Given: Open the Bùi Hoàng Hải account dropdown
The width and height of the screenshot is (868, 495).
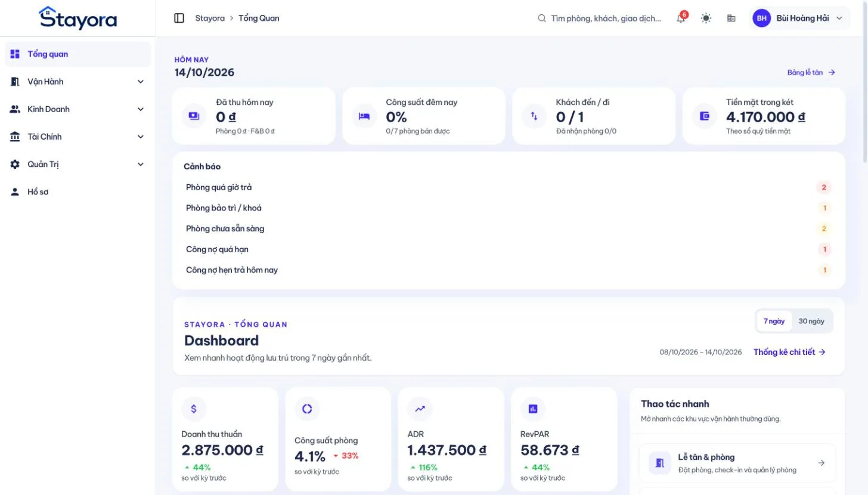Looking at the screenshot, I should click(799, 18).
